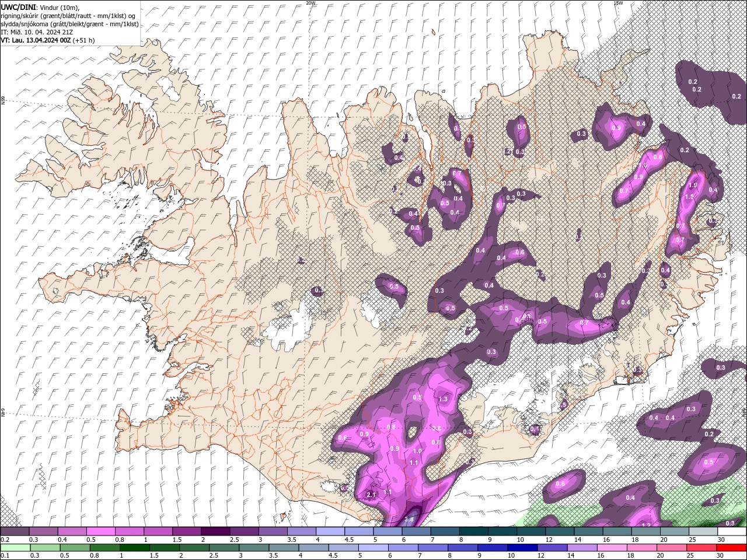747x560 pixels.
Task: Click the 20W longitude label at top
Action: pos(310,3)
